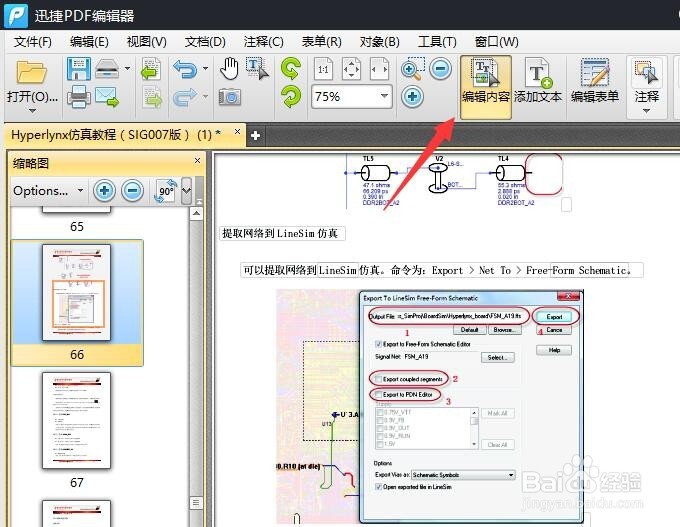
Task: Select page 67 thumbnail
Action: [76, 420]
